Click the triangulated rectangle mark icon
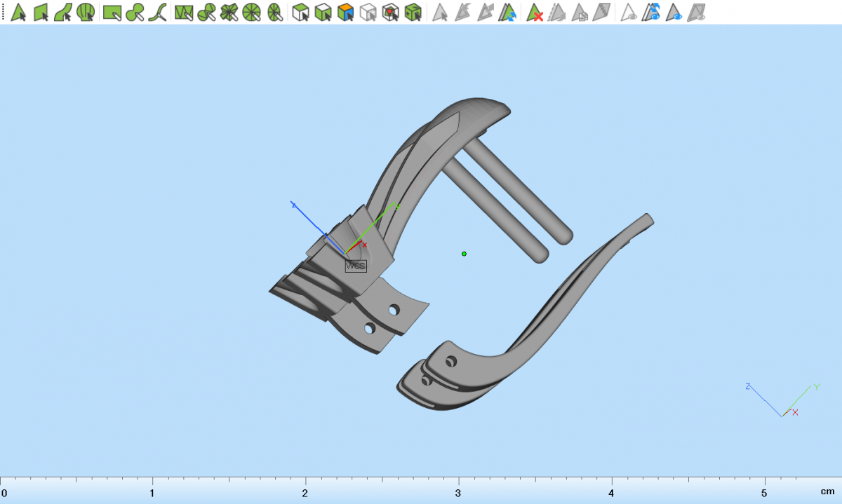This screenshot has height=504, width=842. coord(184,12)
